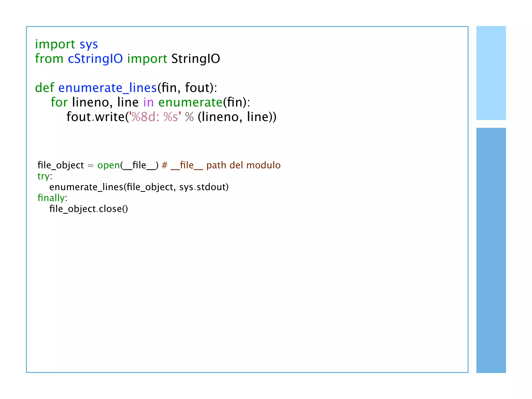
Task: Click the 'finally:' keyword line
Action: point(52,198)
